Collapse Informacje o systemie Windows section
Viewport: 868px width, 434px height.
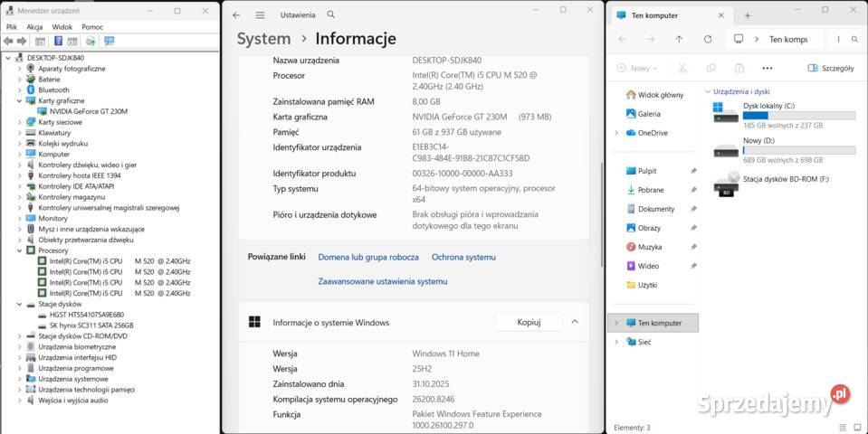(x=575, y=322)
